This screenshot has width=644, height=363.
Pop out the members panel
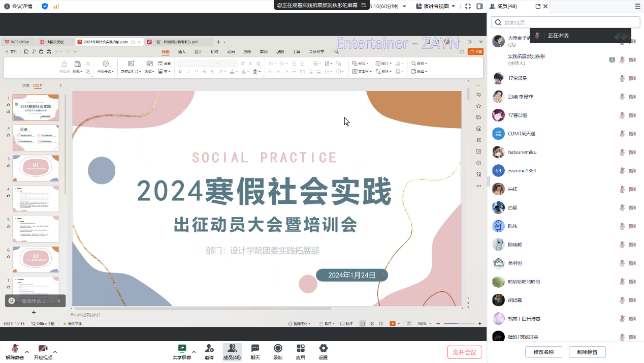pos(538,6)
